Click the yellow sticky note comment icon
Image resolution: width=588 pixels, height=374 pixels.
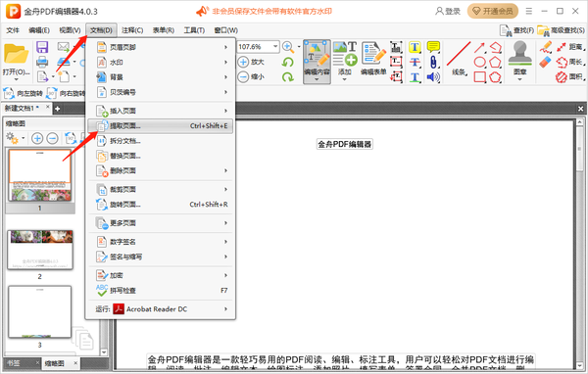tap(433, 47)
